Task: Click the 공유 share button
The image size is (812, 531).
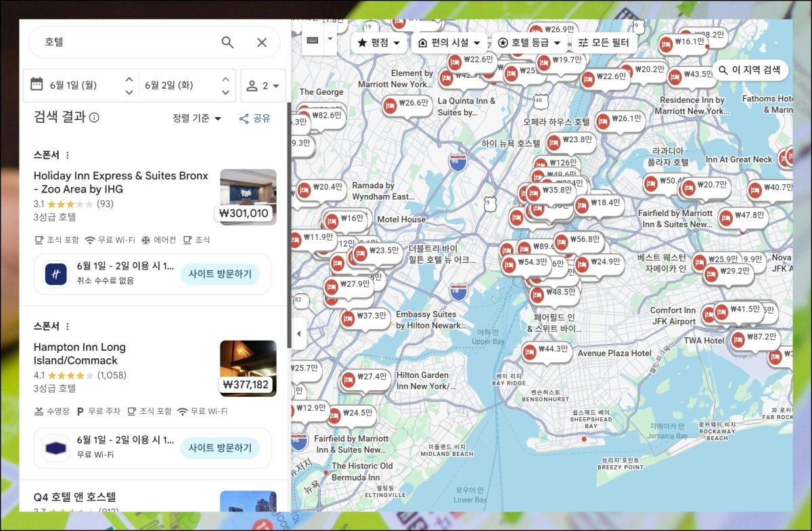Action: pos(255,119)
